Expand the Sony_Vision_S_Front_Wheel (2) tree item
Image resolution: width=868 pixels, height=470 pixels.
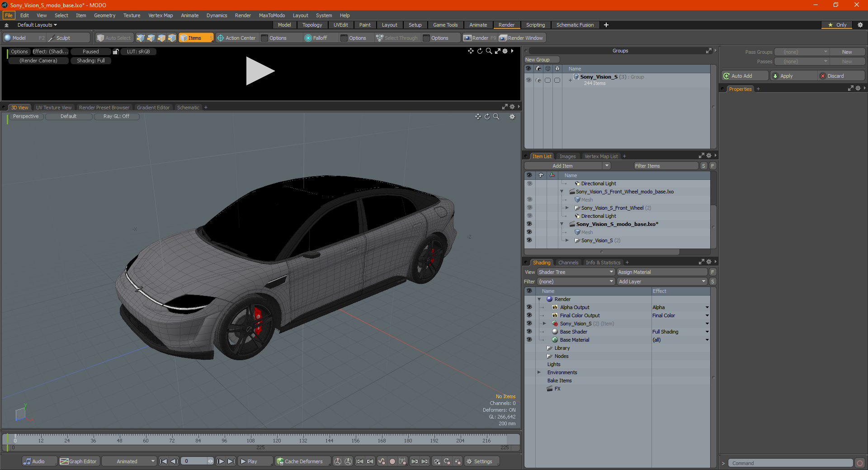(567, 208)
